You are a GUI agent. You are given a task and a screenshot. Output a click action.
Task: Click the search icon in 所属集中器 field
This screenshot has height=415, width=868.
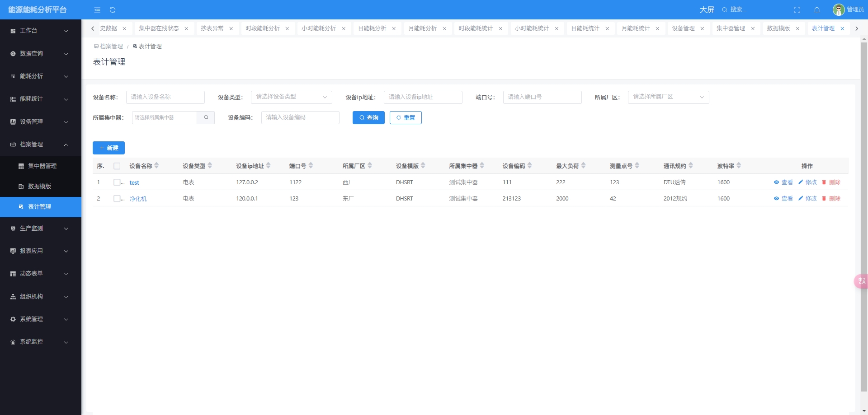[206, 117]
